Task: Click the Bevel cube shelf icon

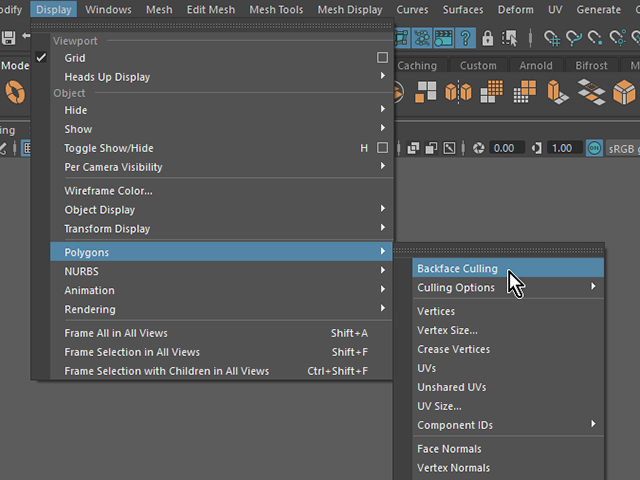Action: coord(624,92)
